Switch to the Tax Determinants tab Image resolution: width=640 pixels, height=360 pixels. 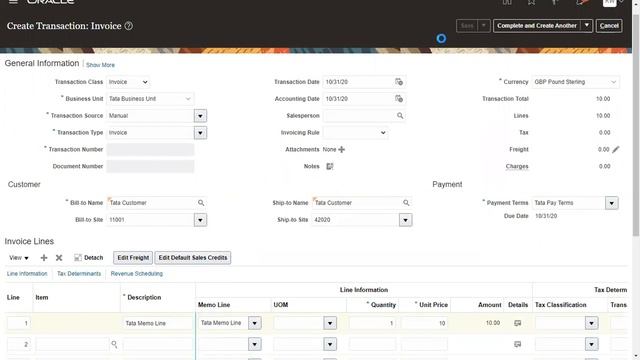click(x=79, y=273)
